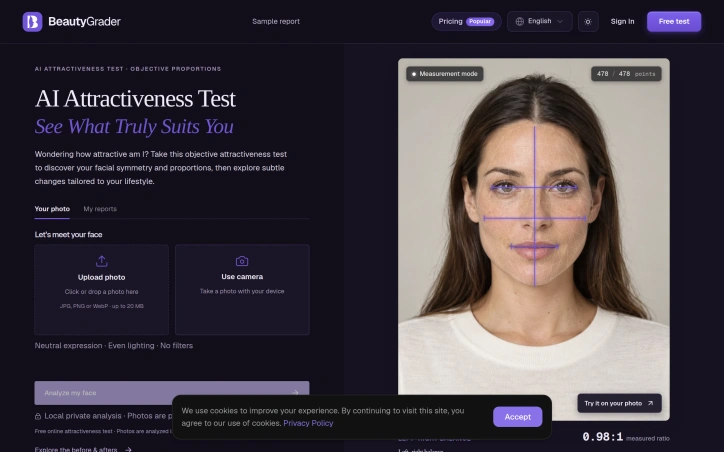Click the Measurement mode badge

pos(445,74)
